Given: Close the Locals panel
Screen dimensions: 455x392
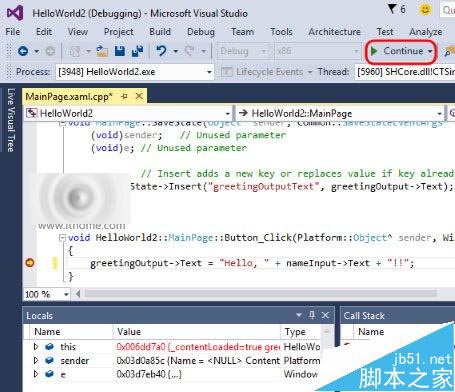Looking at the screenshot, I should click(325, 315).
